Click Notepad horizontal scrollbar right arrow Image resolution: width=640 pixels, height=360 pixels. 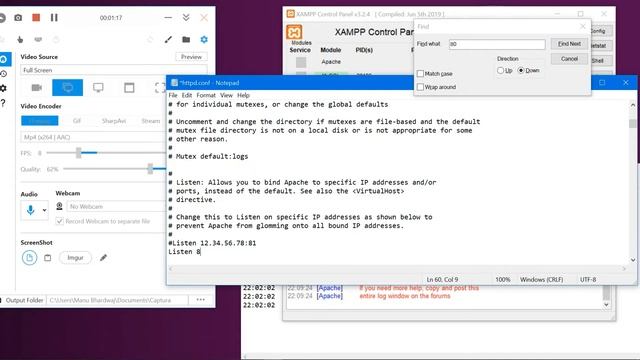624,268
